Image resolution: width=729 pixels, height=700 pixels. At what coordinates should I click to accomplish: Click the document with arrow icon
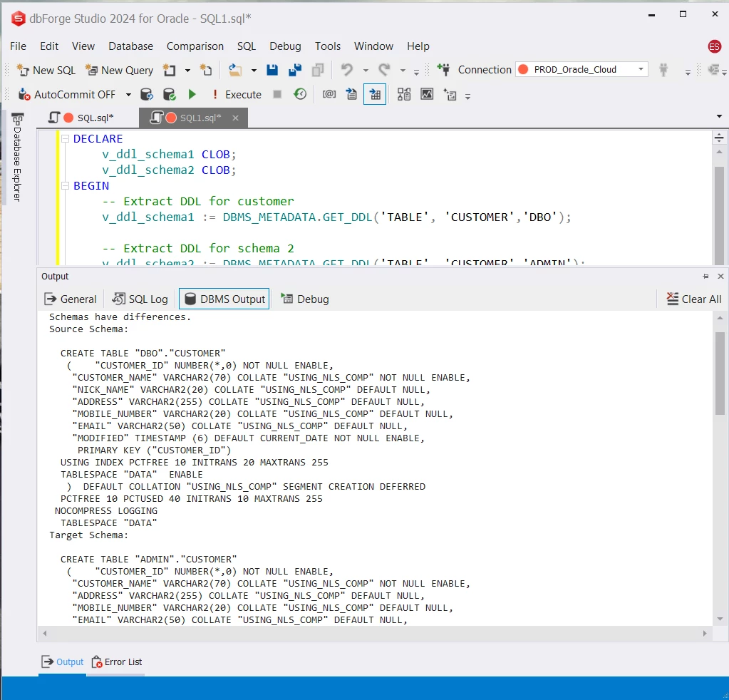pyautogui.click(x=351, y=94)
